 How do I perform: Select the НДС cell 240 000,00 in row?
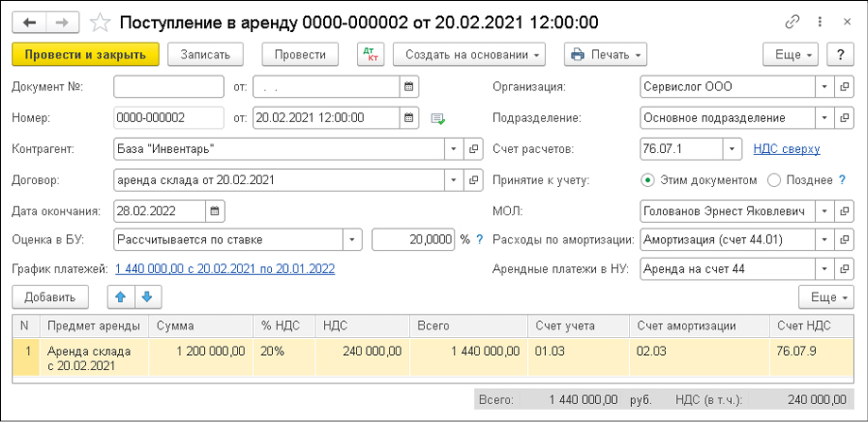pyautogui.click(x=363, y=357)
